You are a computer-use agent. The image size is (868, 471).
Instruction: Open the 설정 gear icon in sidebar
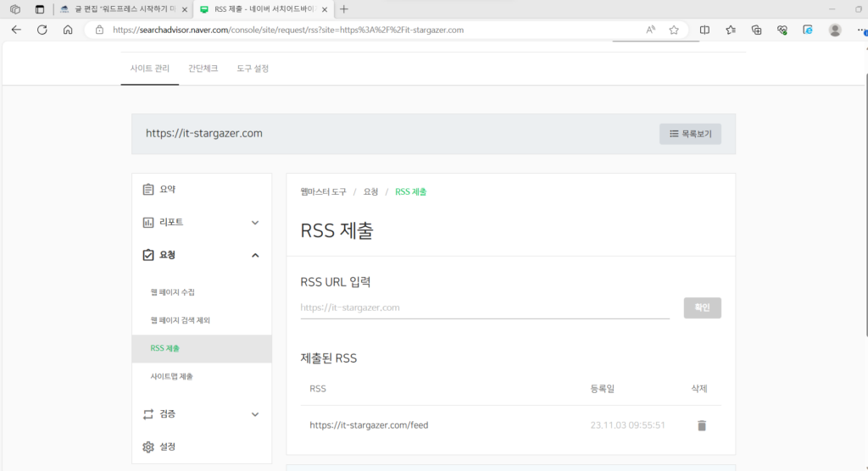point(147,446)
